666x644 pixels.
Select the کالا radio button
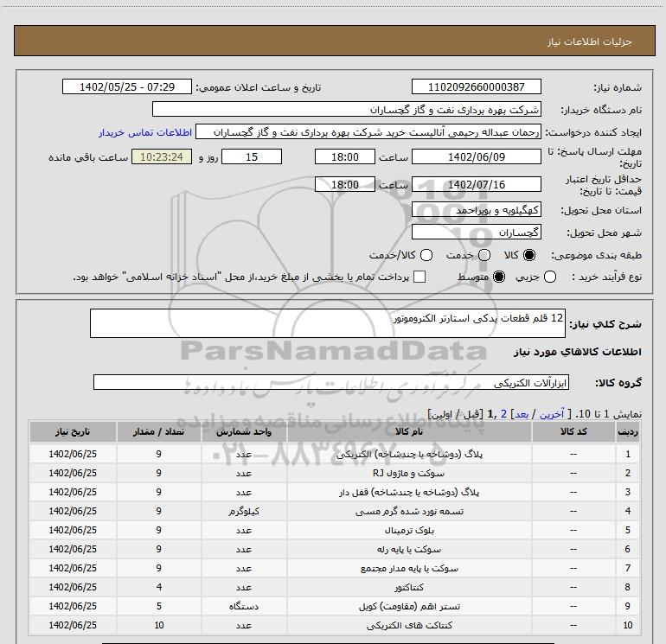[x=529, y=255]
